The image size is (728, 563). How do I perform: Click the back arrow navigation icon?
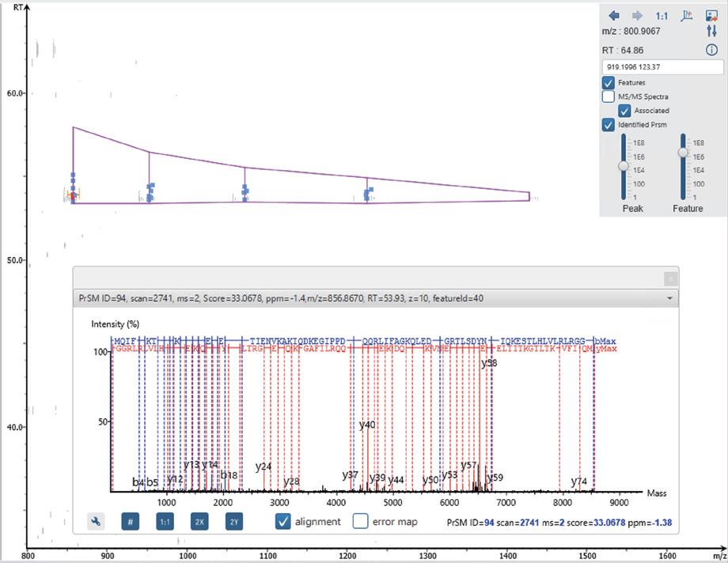coord(613,15)
